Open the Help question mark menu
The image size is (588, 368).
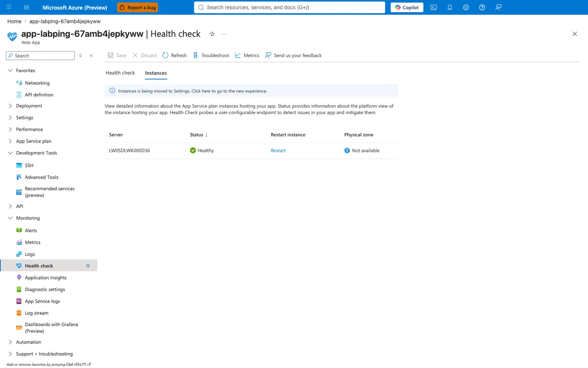482,7
